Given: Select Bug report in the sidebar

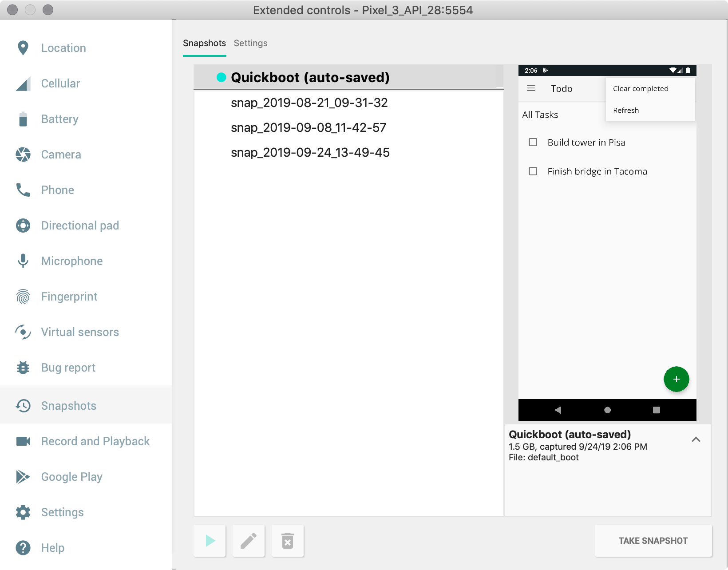Looking at the screenshot, I should (x=68, y=368).
